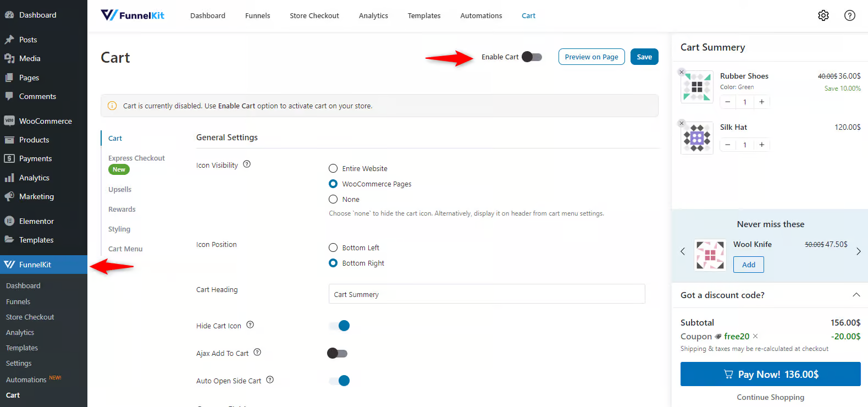Click the Rubber Shoes product thumbnail
The height and width of the screenshot is (407, 868).
coord(697,87)
